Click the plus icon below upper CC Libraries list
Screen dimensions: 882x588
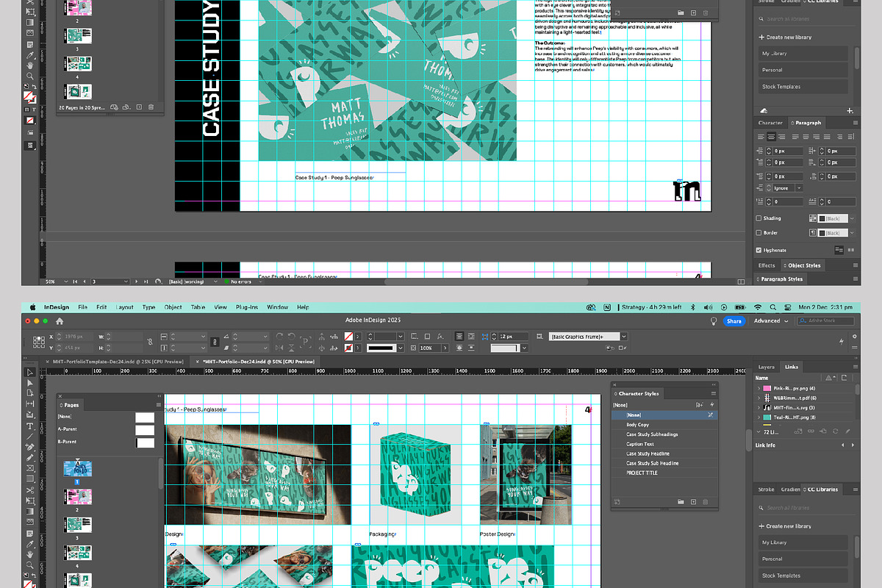[x=850, y=111]
